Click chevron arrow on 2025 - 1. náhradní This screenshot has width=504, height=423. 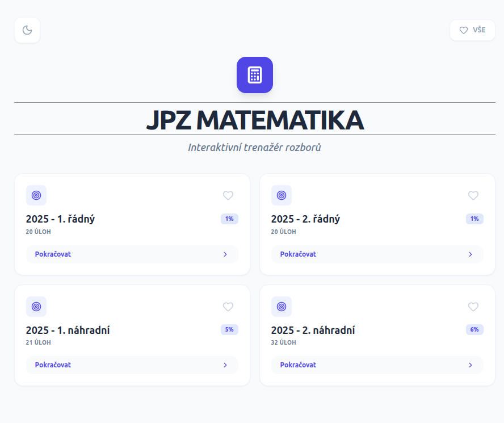point(225,365)
